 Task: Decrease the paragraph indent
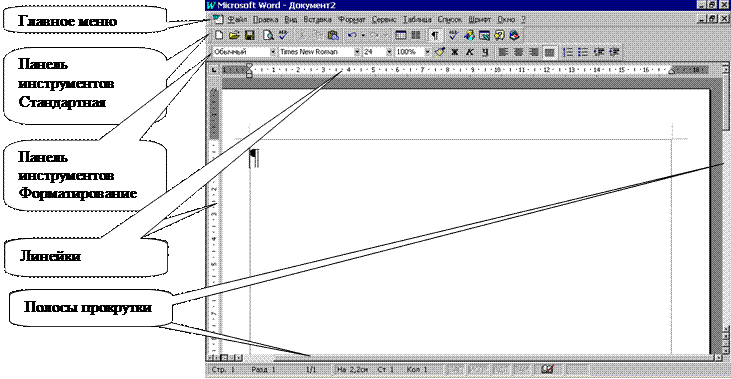599,52
